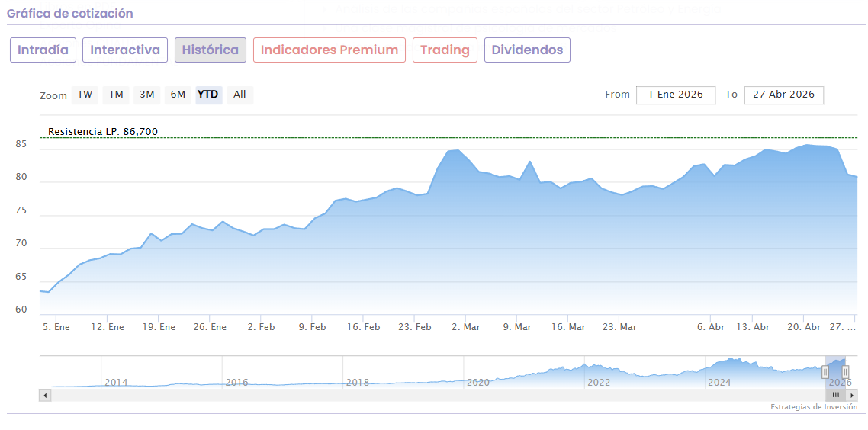868x430 pixels.
Task: Select the 3M zoom range
Action: pos(147,95)
